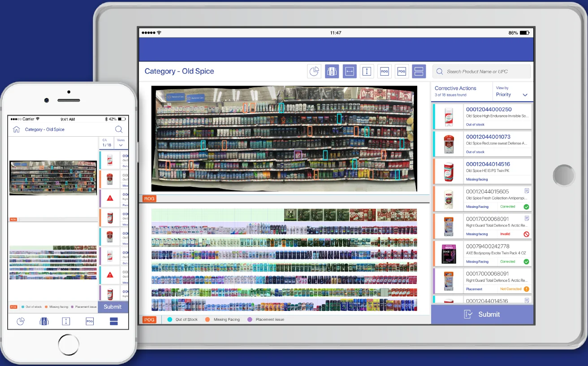Image resolution: width=588 pixels, height=366 pixels.
Task: Click the battery indicator in tablet status bar
Action: pos(525,33)
